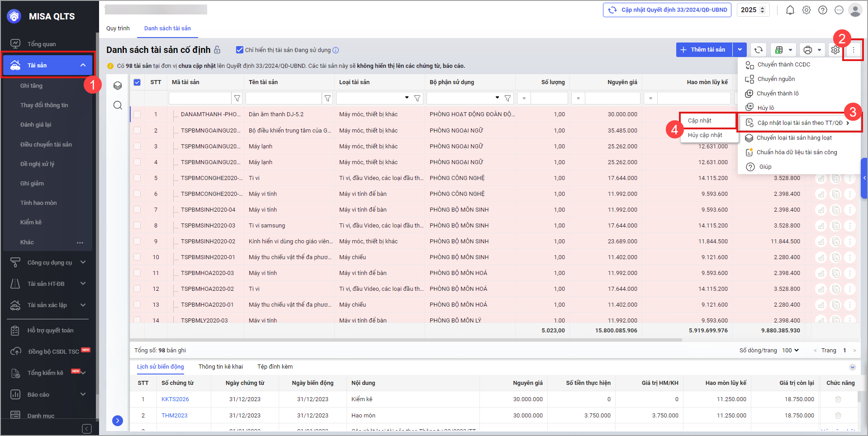
Task: Click the refresh data icon in toolbar
Action: tap(758, 50)
